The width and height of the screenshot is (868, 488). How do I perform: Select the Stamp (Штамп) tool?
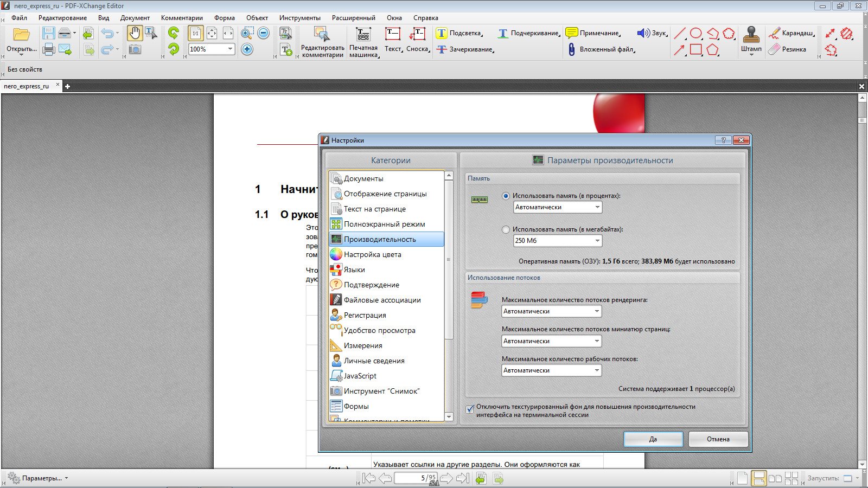[751, 41]
